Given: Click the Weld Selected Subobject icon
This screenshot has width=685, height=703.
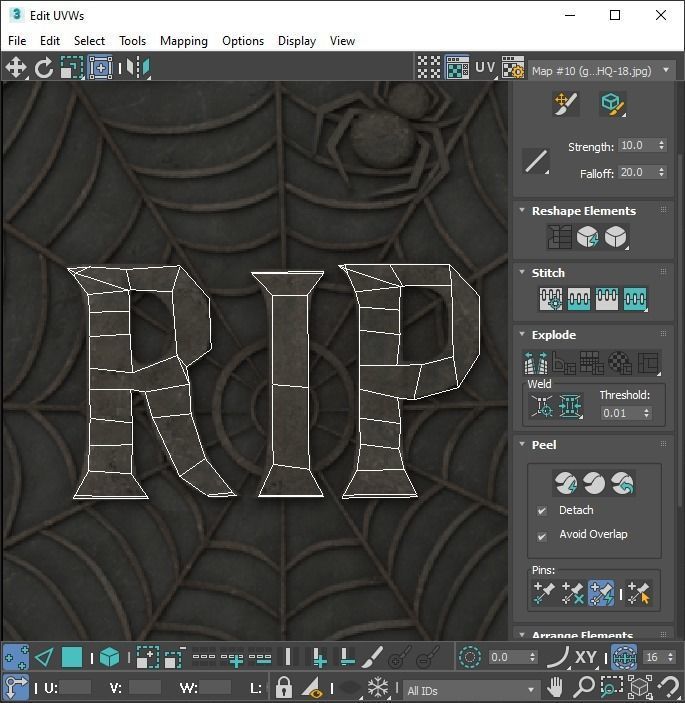Looking at the screenshot, I should coord(571,406).
